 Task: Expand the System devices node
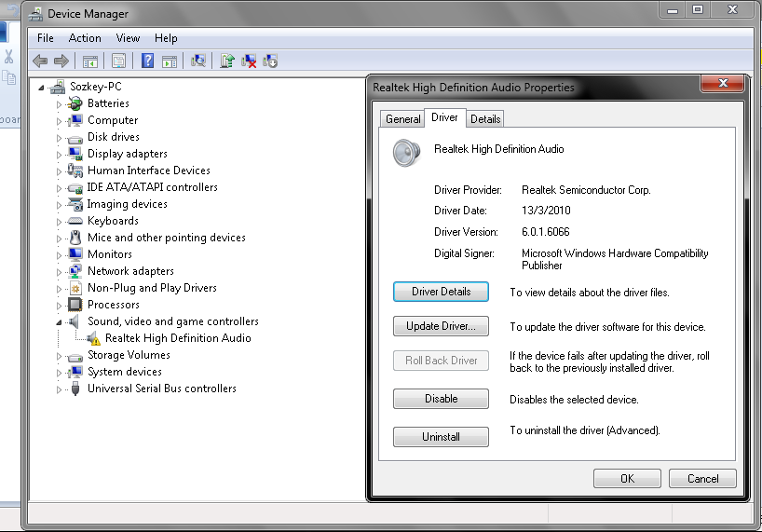[x=59, y=373]
